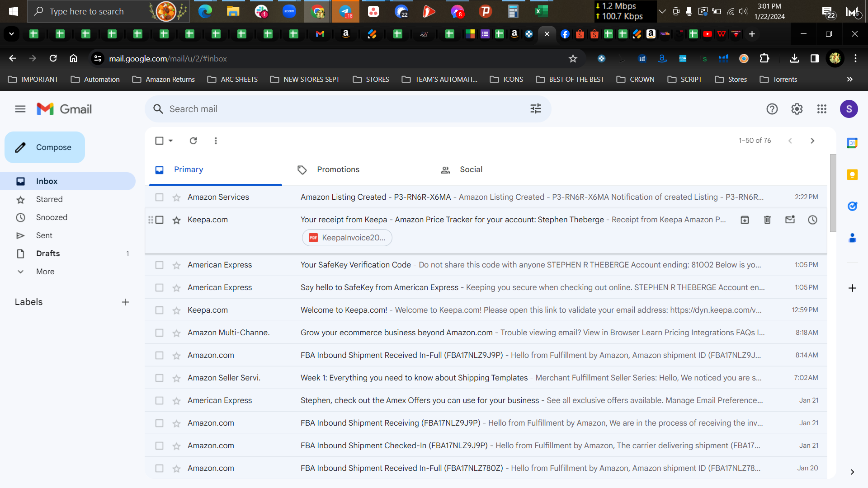Bookmark this page with the star icon
The width and height of the screenshot is (868, 488).
[x=573, y=58]
